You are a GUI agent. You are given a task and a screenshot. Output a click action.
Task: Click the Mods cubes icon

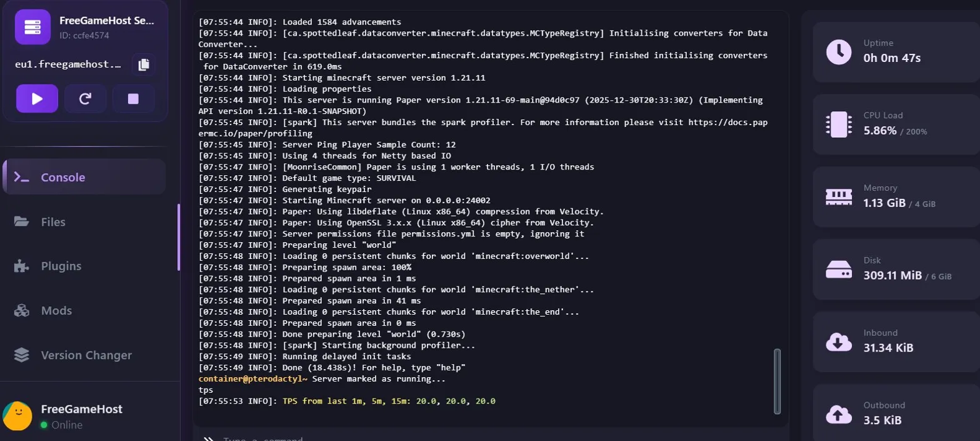(x=22, y=310)
